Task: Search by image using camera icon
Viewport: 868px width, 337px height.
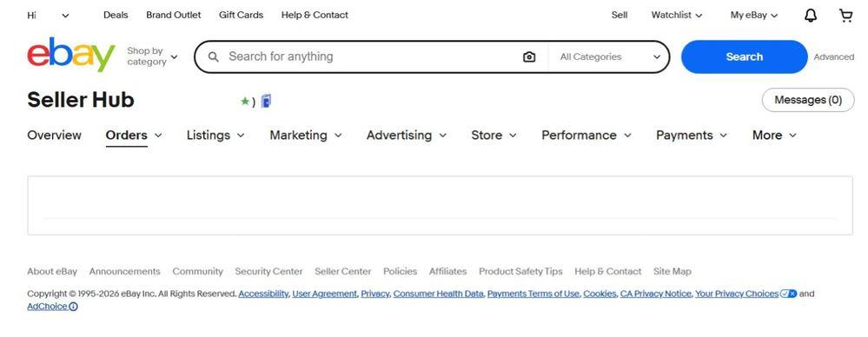Action: [529, 57]
